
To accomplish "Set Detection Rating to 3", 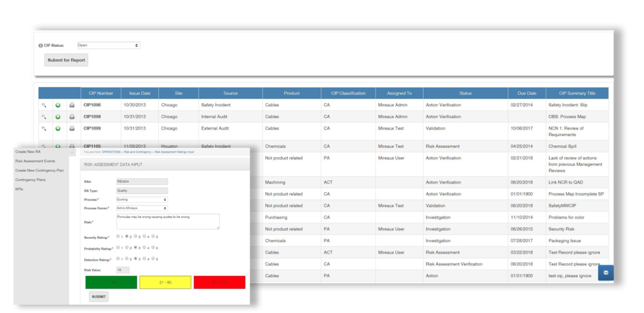I will [x=135, y=258].
